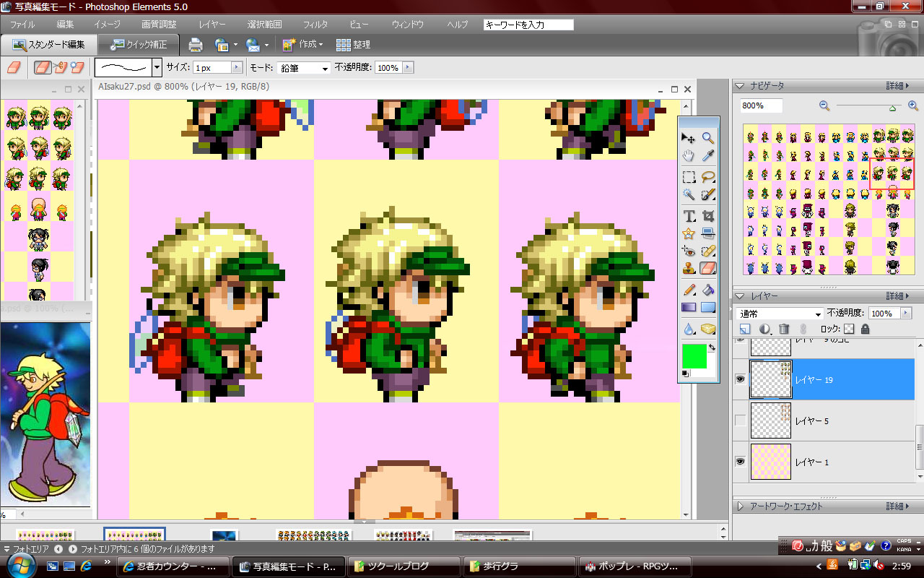Open the フィルタ menu
Image resolution: width=924 pixels, height=578 pixels.
pos(315,25)
